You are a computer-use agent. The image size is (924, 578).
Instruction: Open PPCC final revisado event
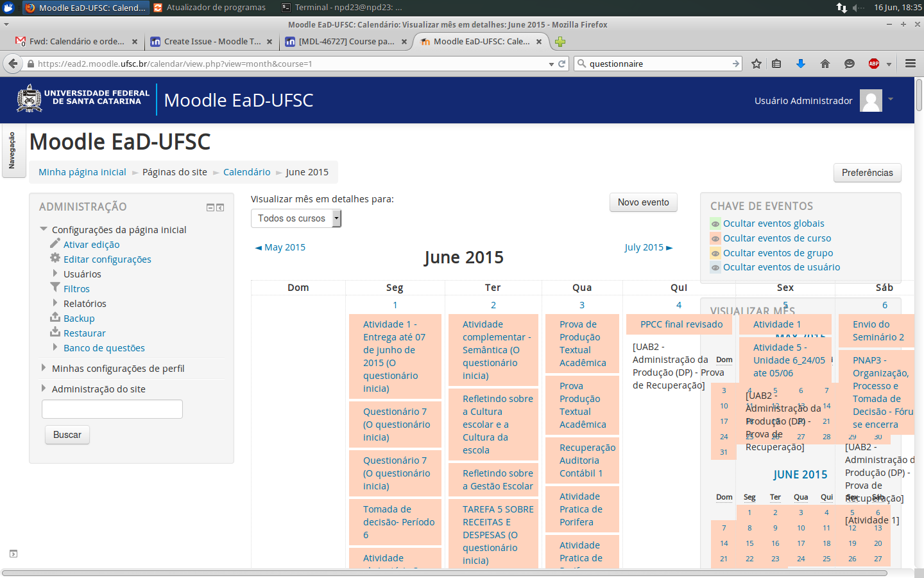(681, 324)
